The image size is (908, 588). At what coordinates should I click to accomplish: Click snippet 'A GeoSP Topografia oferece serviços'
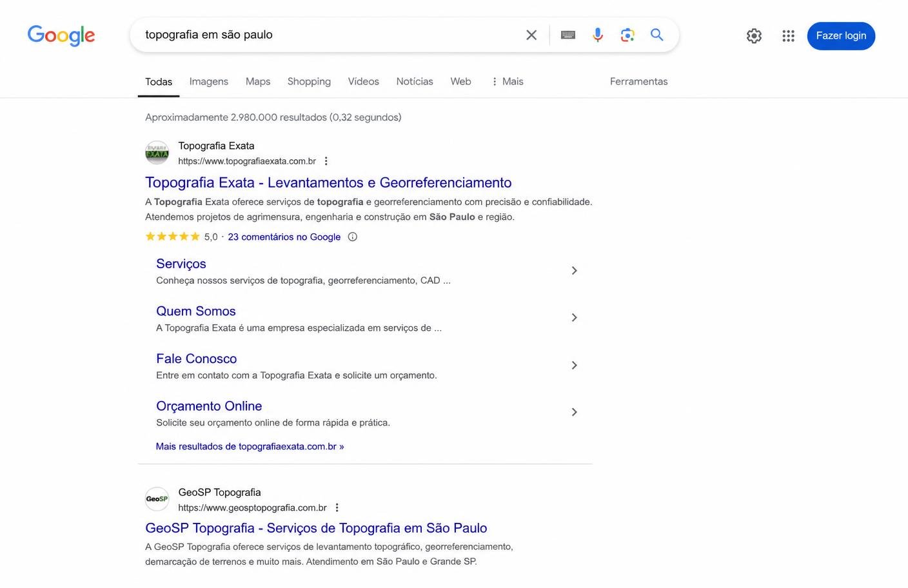[x=329, y=554]
